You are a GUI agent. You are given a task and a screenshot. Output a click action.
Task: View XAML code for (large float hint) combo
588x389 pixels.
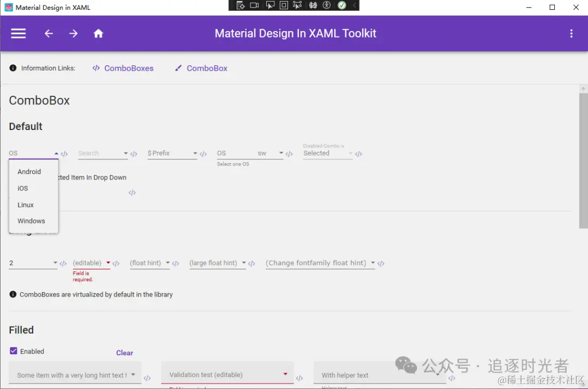(252, 263)
